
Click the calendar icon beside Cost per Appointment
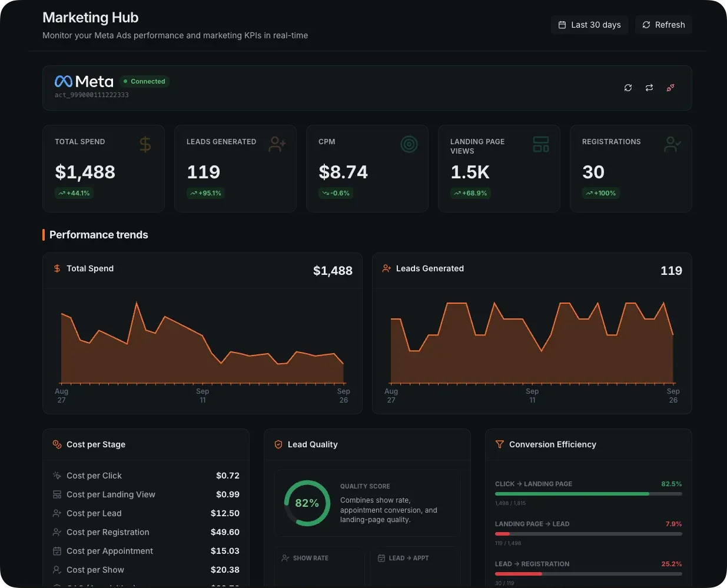(x=57, y=551)
